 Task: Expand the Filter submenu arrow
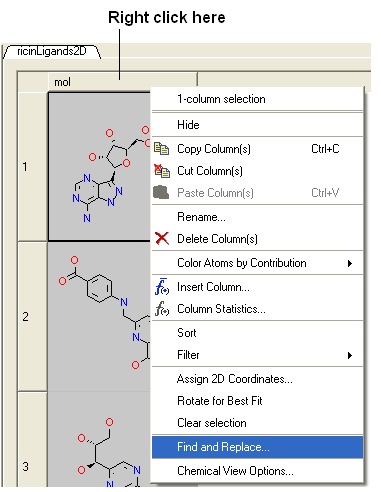coord(350,355)
